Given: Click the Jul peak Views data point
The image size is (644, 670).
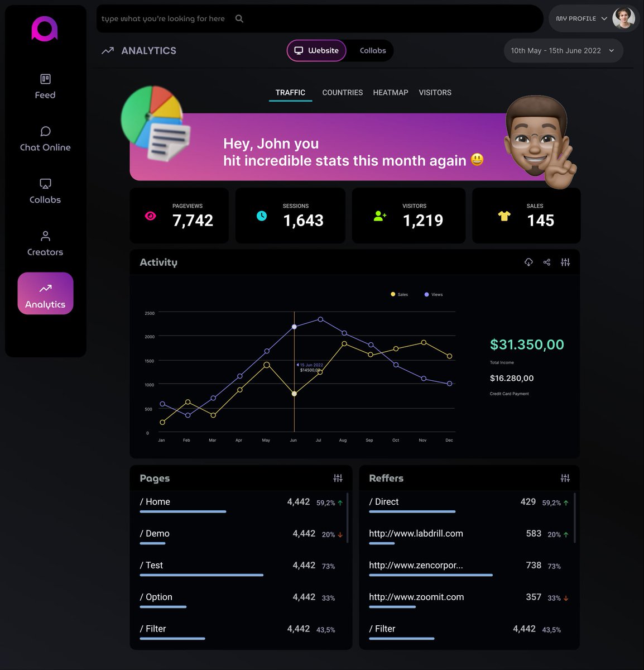Looking at the screenshot, I should click(x=320, y=319).
